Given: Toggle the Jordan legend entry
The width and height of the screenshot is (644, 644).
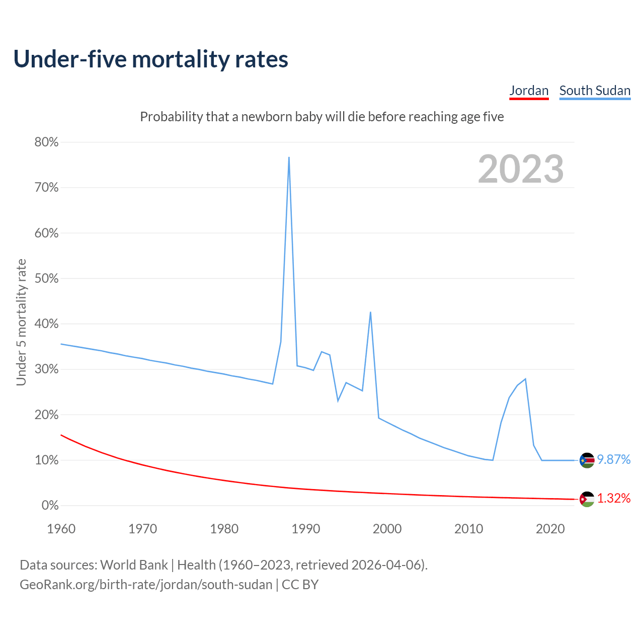Looking at the screenshot, I should pyautogui.click(x=529, y=91).
